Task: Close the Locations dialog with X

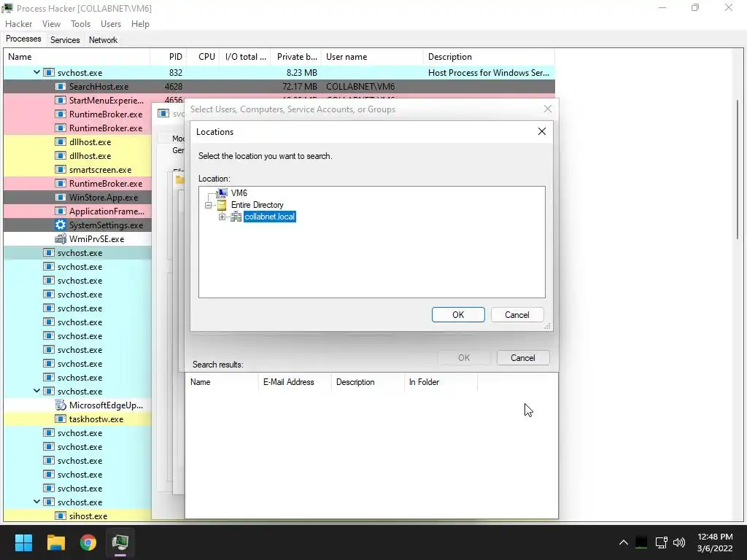Action: tap(542, 131)
